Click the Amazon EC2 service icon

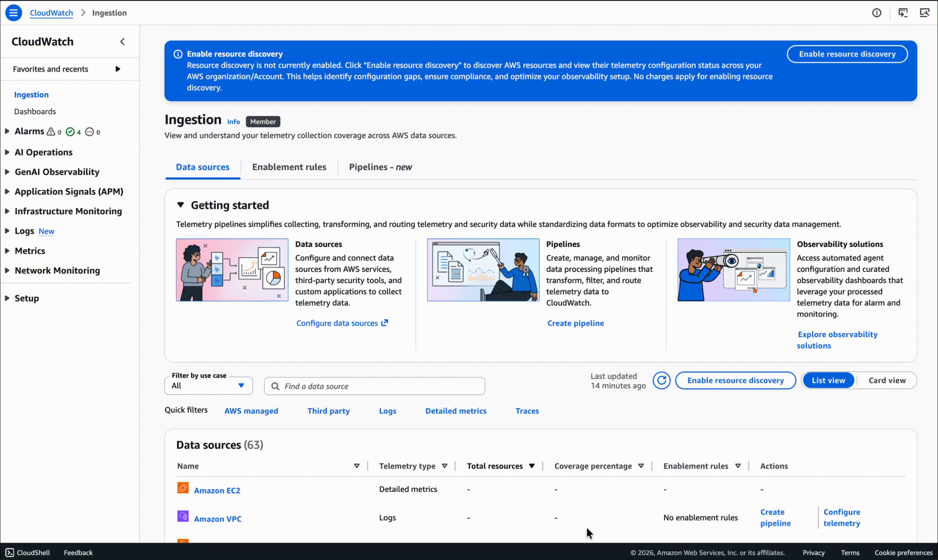[183, 488]
